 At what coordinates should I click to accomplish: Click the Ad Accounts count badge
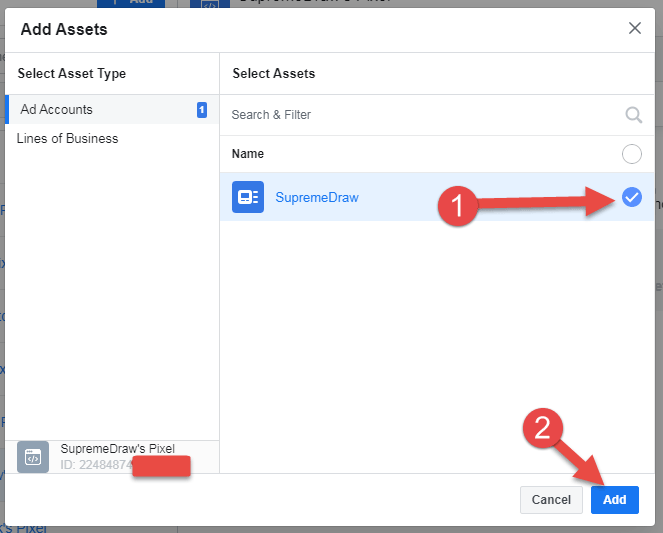click(x=202, y=110)
